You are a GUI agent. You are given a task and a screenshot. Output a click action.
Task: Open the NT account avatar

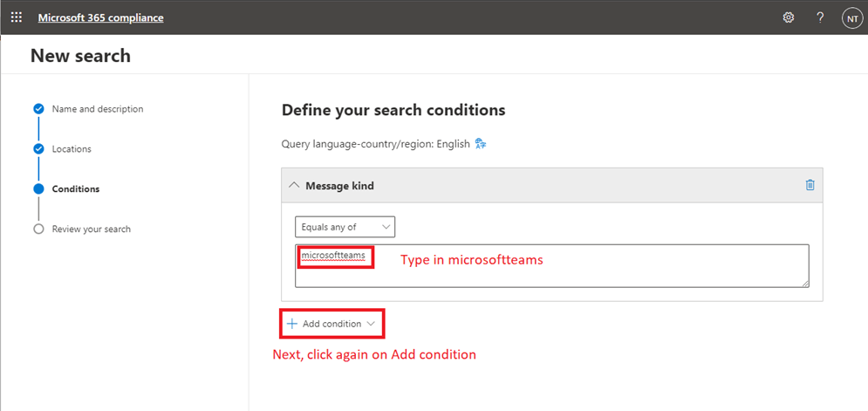(852, 17)
